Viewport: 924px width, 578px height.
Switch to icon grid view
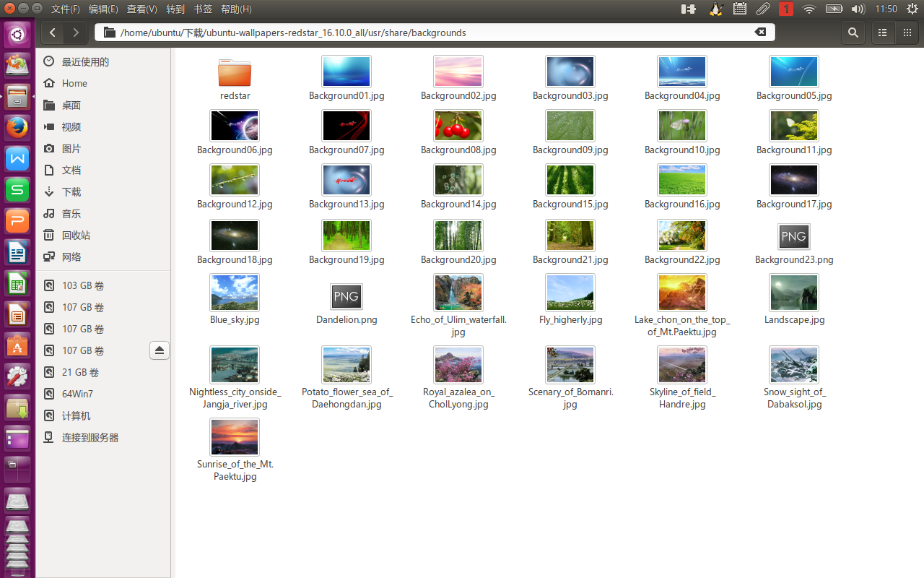coord(907,33)
